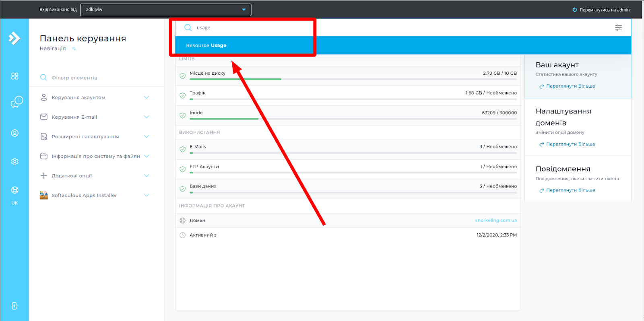
Task: Click the power icon by Перемкнутись на admin
Action: click(x=575, y=10)
